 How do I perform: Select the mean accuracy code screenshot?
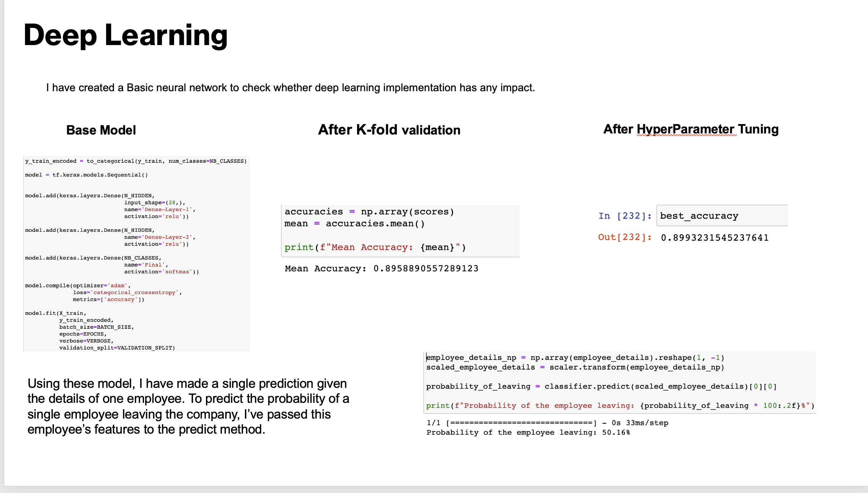(400, 231)
